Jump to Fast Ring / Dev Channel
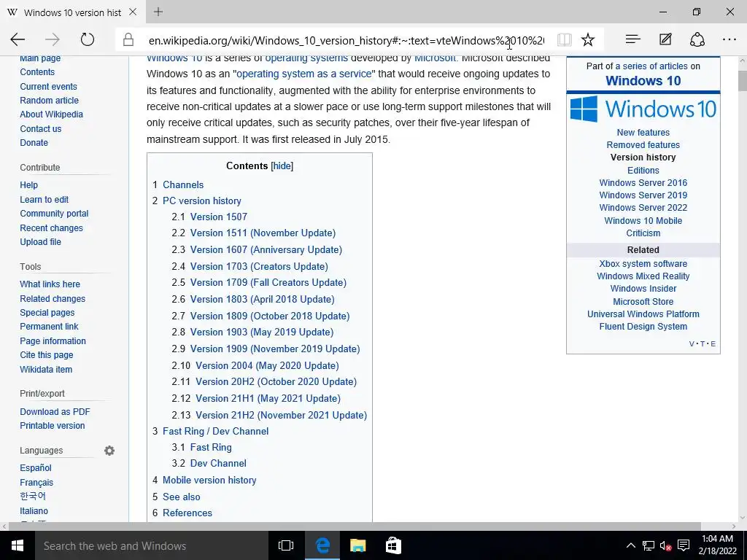 click(x=216, y=431)
